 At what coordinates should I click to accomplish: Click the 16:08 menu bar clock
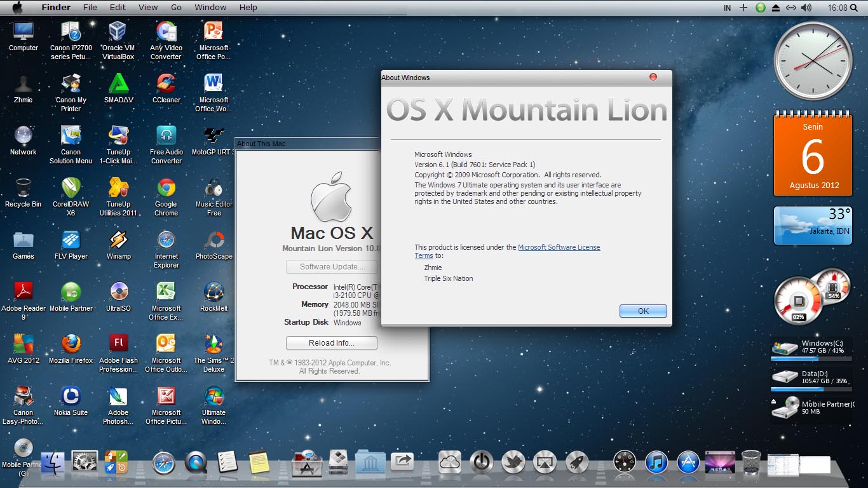(837, 8)
